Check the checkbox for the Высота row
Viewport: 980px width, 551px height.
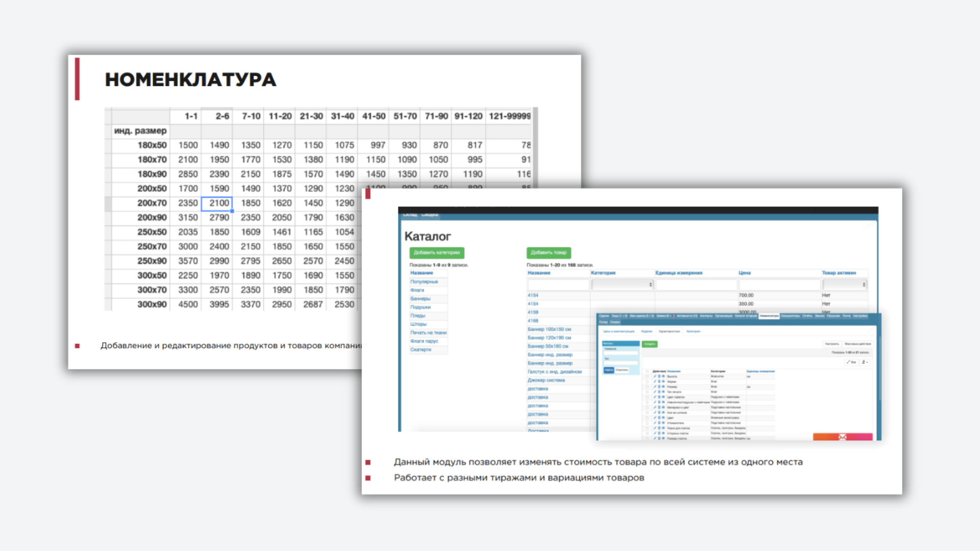647,377
